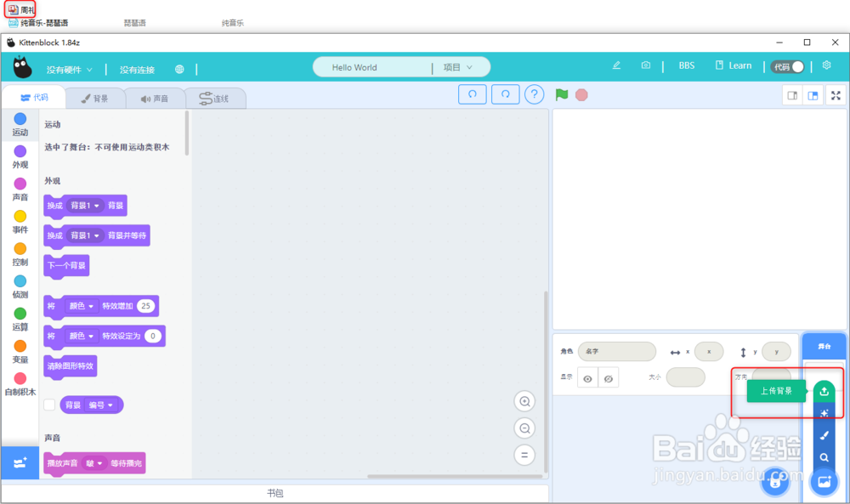The width and height of the screenshot is (850, 504).
Task: Click the choose backdrop round button
Action: [x=824, y=481]
